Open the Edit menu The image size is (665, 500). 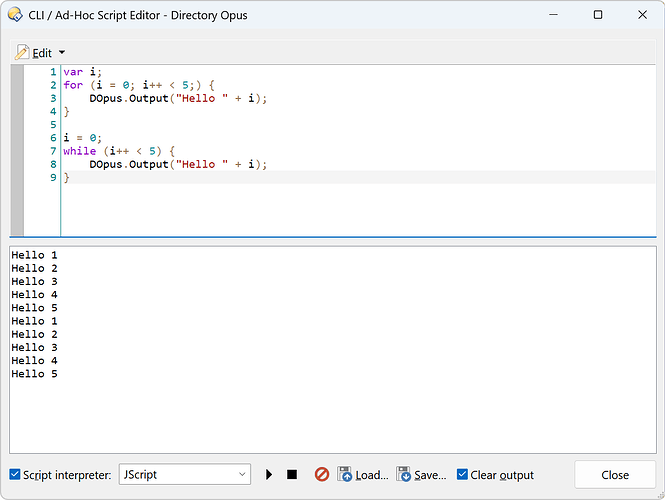pos(42,52)
